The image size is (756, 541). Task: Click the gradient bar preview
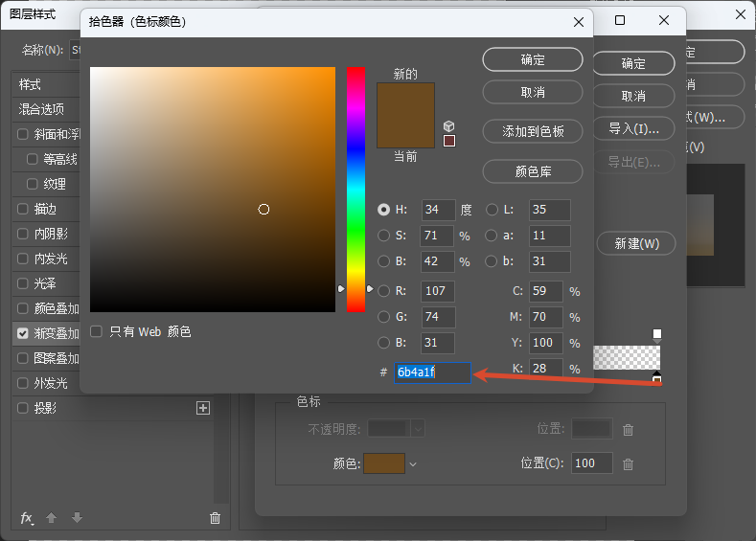tap(627, 357)
